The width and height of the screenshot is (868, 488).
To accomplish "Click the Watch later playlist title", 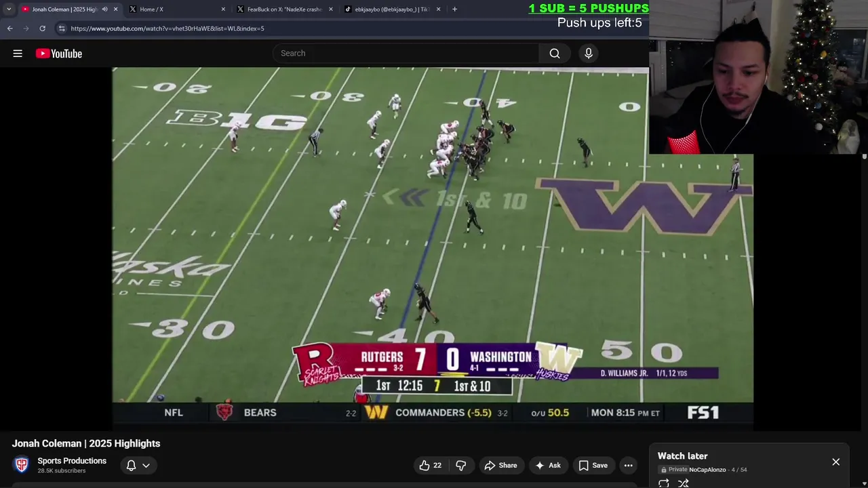I will 682,456.
